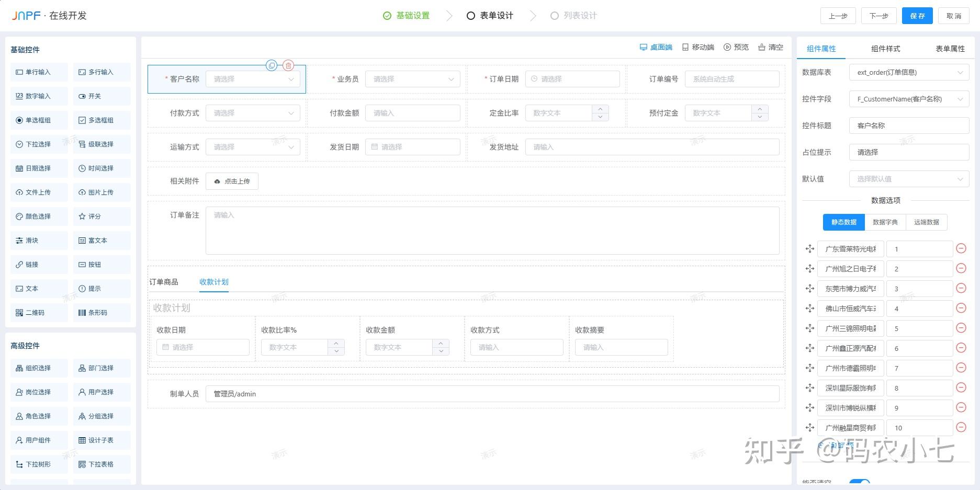Image resolution: width=980 pixels, height=490 pixels.
Task: Go to the 基础设置 step
Action: pos(407,16)
